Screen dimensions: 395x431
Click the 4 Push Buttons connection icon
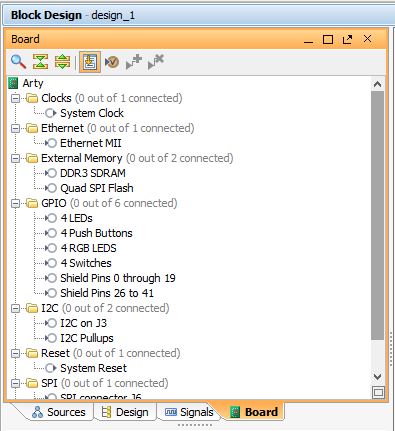point(51,233)
